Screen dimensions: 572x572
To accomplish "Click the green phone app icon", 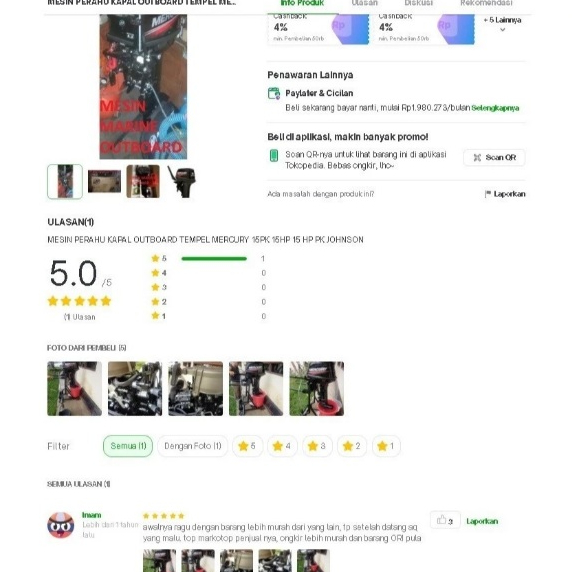I will [x=274, y=155].
